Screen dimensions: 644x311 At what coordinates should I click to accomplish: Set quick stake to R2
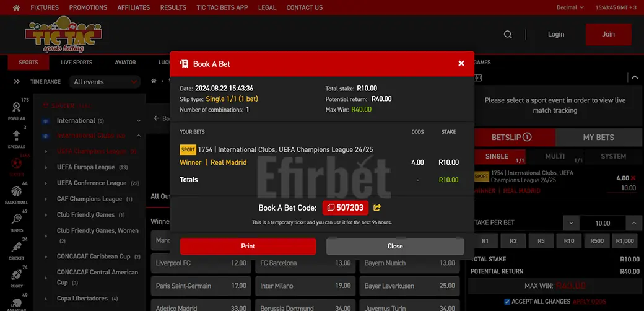(513, 241)
